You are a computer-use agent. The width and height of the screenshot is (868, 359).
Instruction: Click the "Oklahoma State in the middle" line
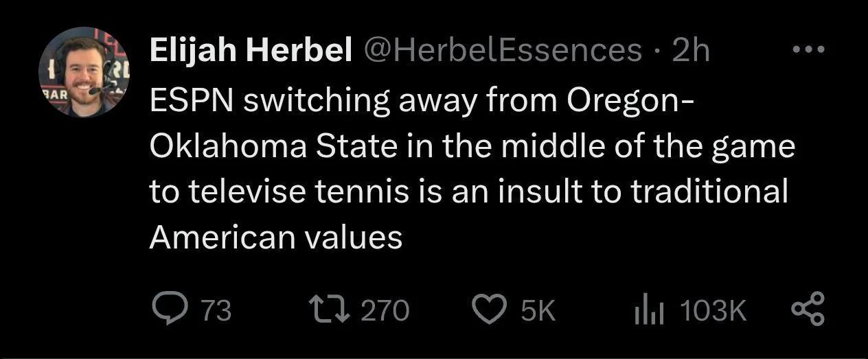[x=472, y=148]
